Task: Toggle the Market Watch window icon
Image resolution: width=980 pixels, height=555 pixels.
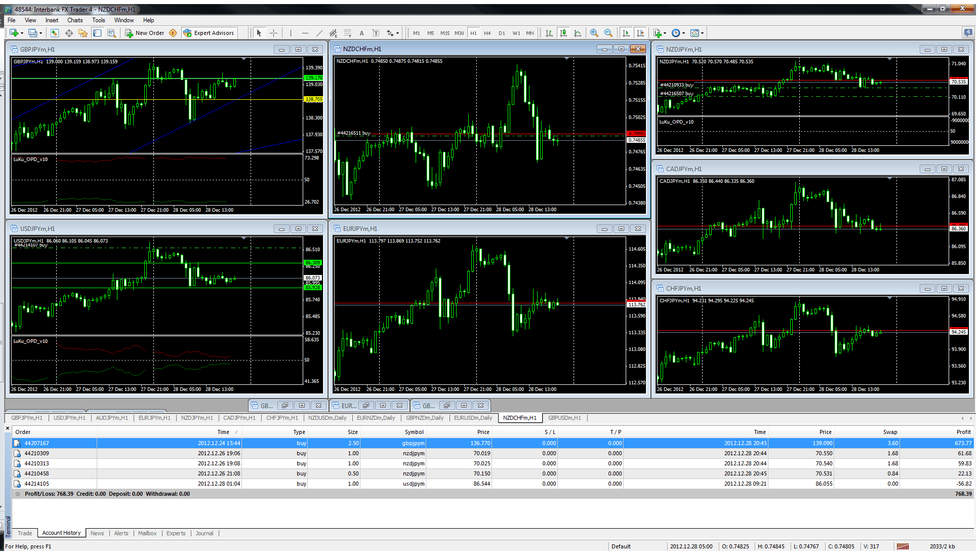Action: [x=55, y=33]
